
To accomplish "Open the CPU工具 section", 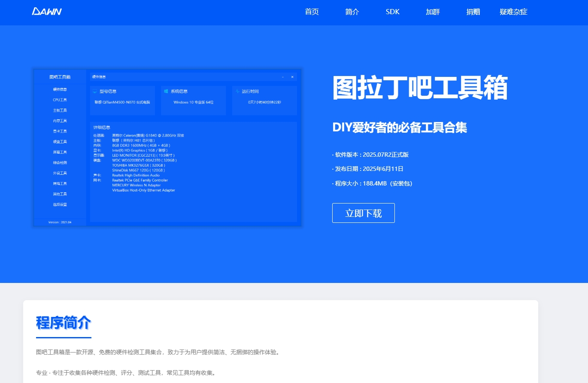I will click(60, 100).
